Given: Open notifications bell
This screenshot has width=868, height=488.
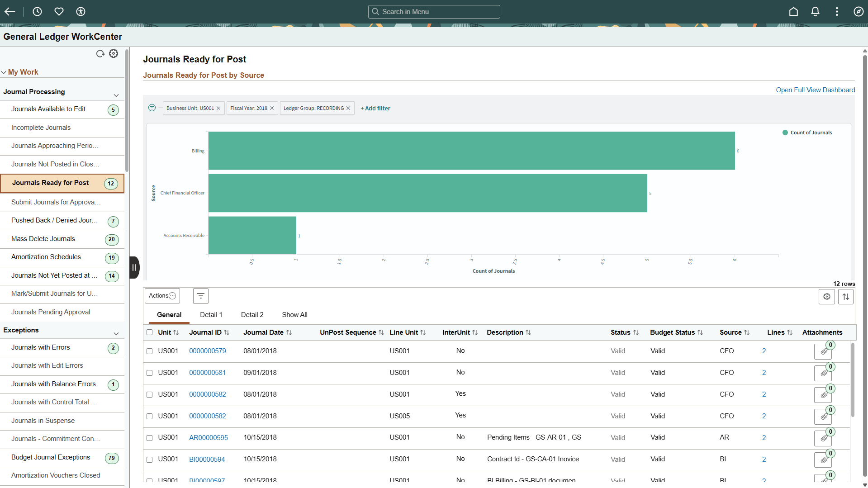Looking at the screenshot, I should click(815, 12).
